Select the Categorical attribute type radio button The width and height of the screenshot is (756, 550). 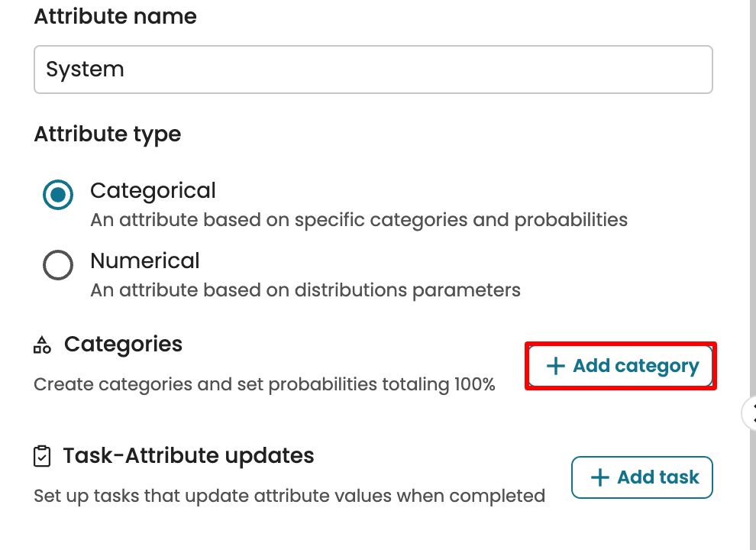click(58, 195)
